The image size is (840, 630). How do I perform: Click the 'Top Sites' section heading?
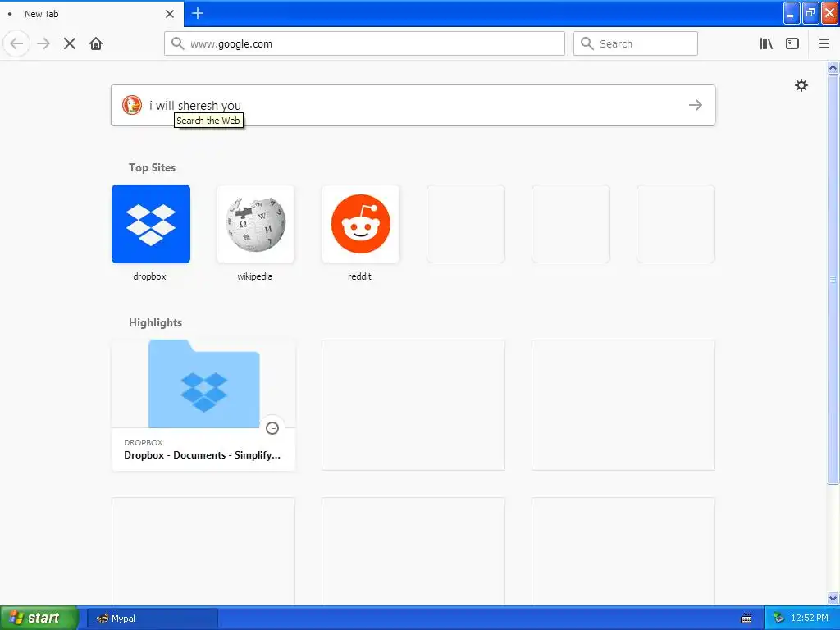tap(152, 167)
